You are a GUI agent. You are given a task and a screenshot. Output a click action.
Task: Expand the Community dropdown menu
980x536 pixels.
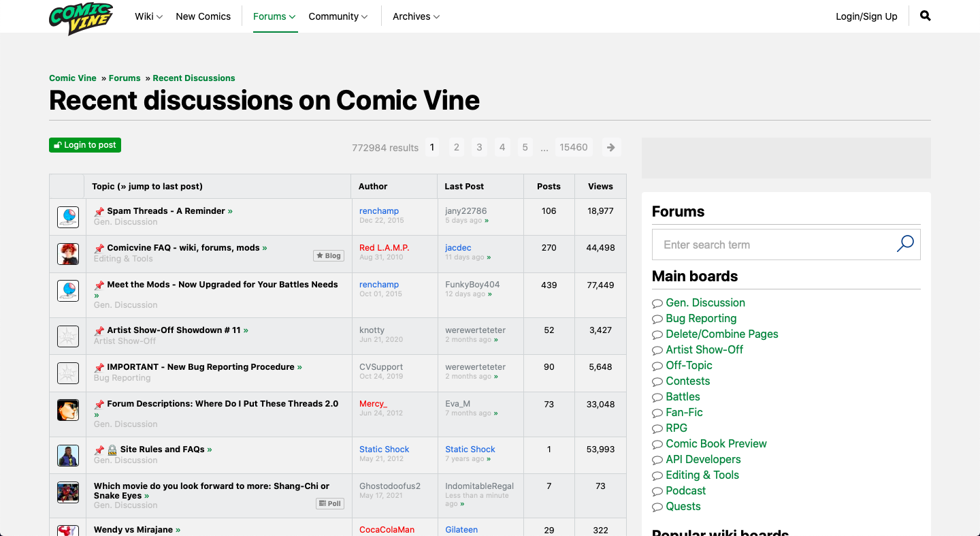tap(338, 16)
